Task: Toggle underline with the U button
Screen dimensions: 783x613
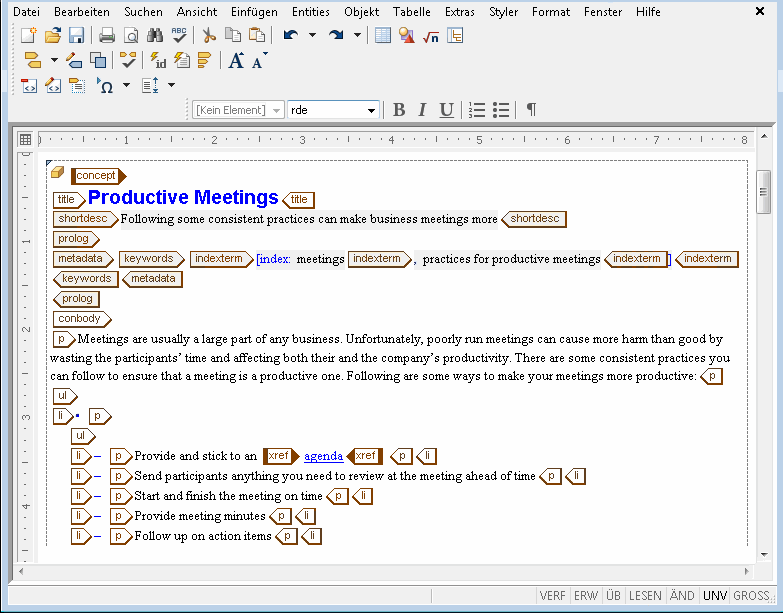Action: 446,110
